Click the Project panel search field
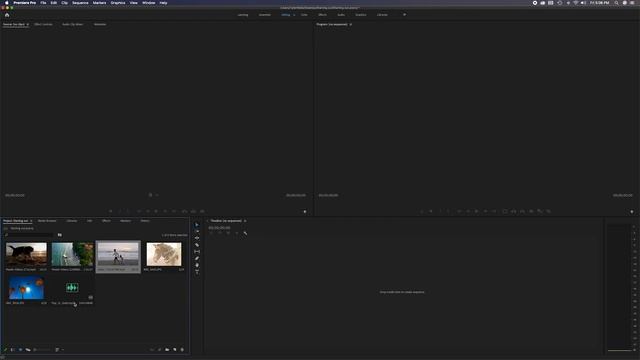Screen dimensions: 640x360 (30, 235)
